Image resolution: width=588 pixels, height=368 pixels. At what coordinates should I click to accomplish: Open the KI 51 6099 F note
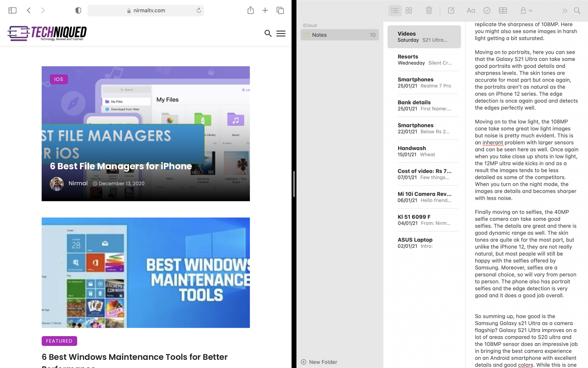point(424,220)
